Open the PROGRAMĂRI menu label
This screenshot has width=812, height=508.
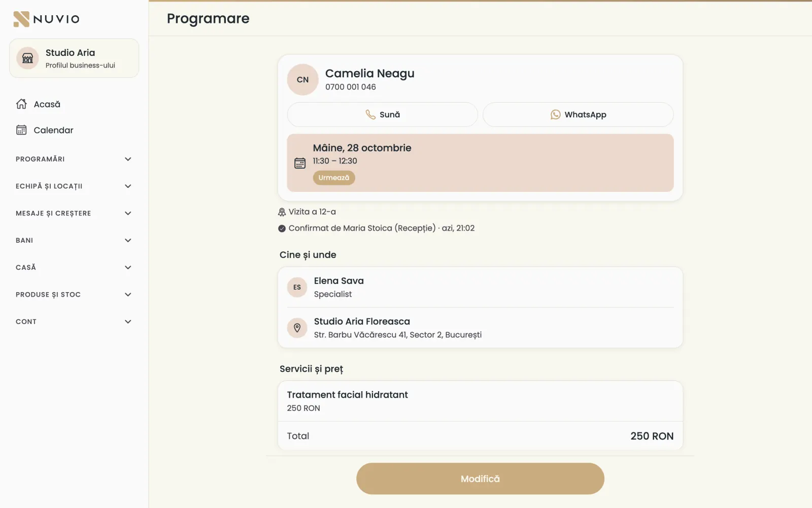pyautogui.click(x=40, y=159)
